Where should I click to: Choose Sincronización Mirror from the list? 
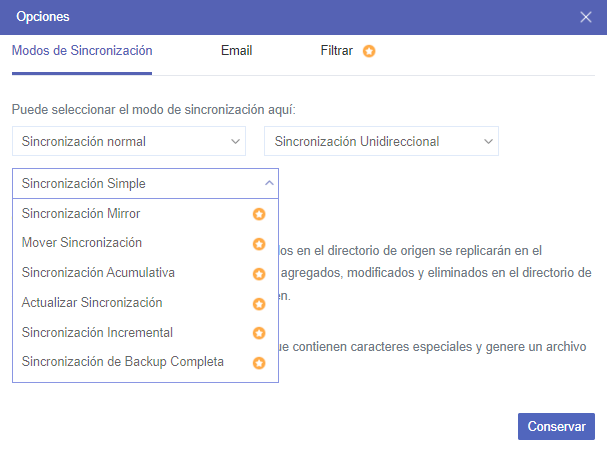tap(81, 214)
